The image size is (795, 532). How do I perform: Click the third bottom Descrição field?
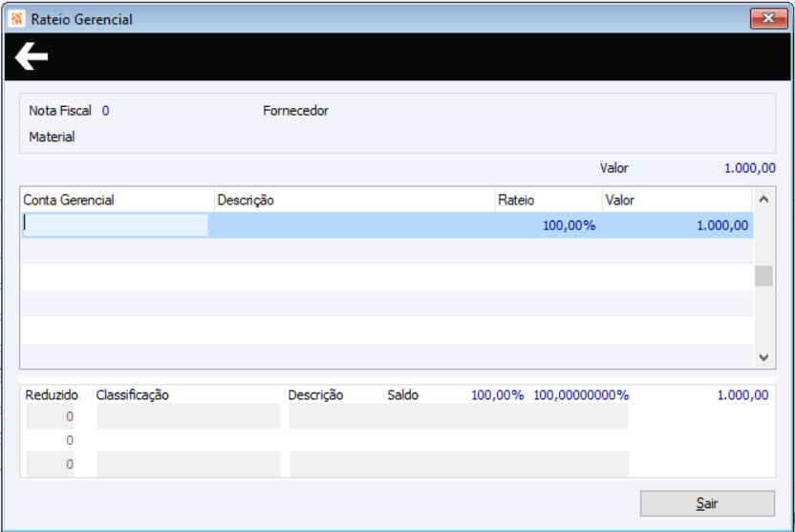(460, 464)
